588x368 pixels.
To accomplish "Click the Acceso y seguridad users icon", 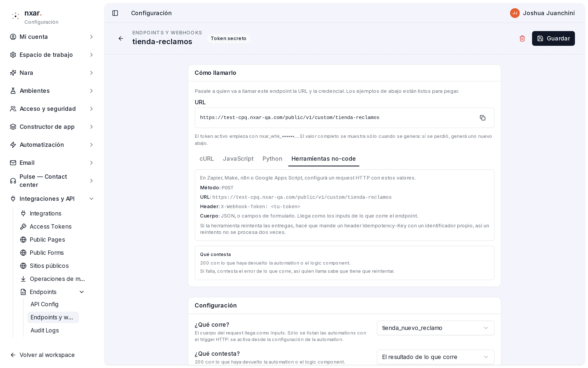I will tap(13, 109).
